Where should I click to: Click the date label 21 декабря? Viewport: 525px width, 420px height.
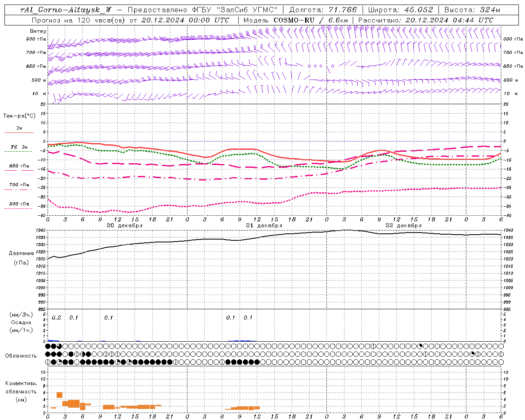pos(264,226)
